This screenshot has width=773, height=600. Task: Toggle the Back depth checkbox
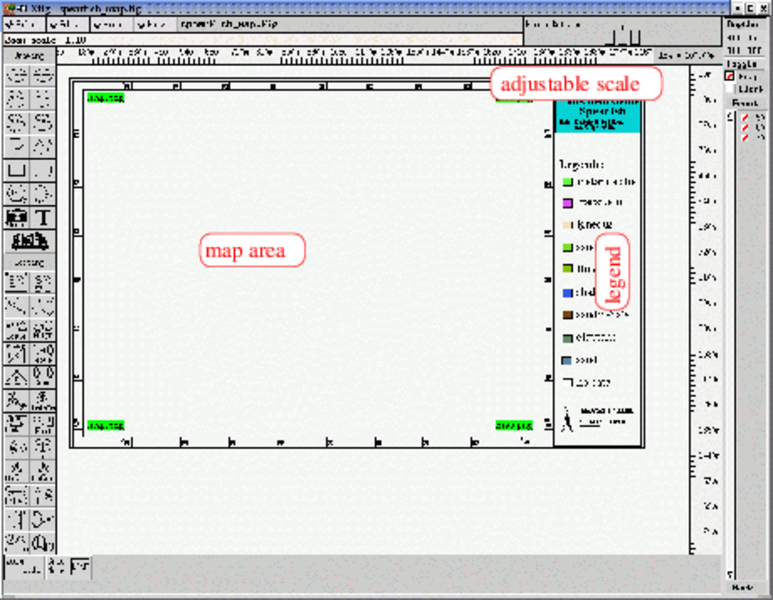731,89
